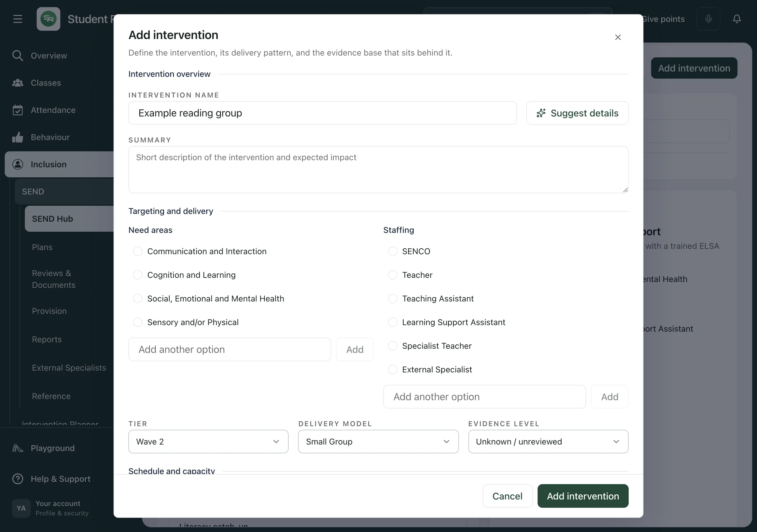Open Reviews & Documents section
Image resolution: width=757 pixels, height=532 pixels.
point(54,279)
